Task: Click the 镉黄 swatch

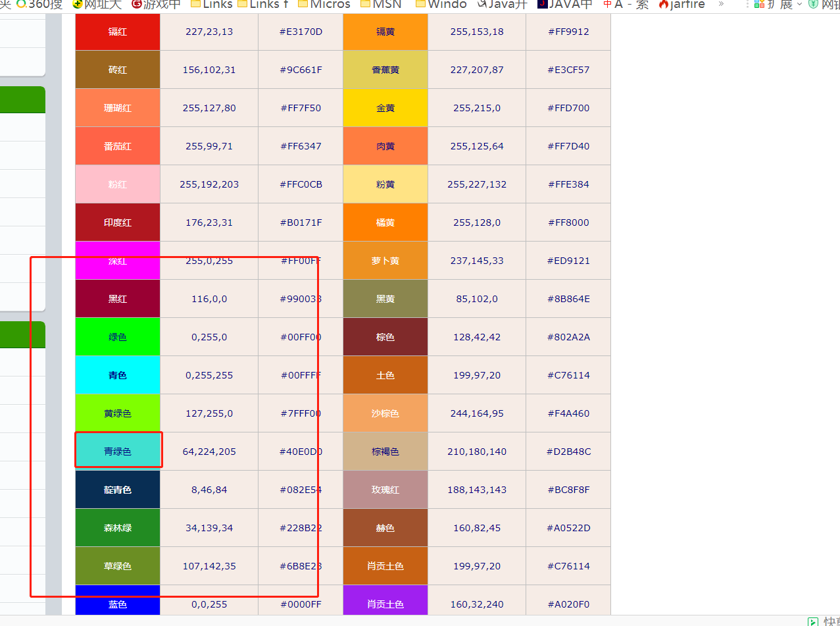Action: [385, 32]
